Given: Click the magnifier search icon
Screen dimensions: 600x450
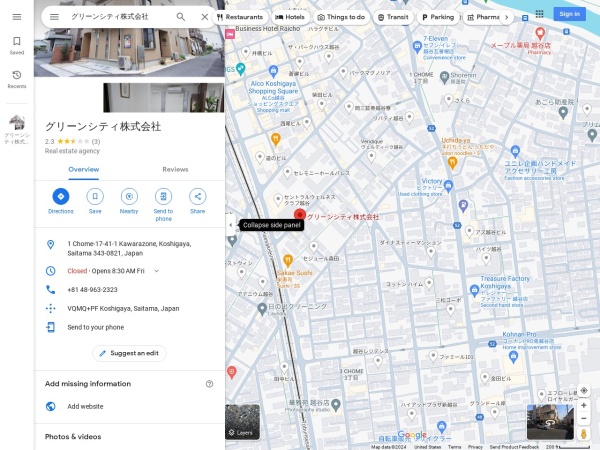Looking at the screenshot, I should pyautogui.click(x=181, y=17).
